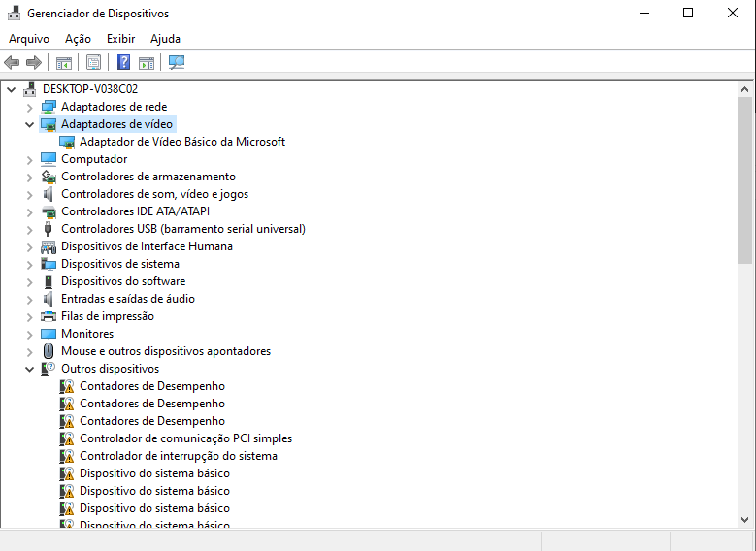Expand Controladores de armazenamento node
The width and height of the screenshot is (756, 551).
[x=30, y=177]
